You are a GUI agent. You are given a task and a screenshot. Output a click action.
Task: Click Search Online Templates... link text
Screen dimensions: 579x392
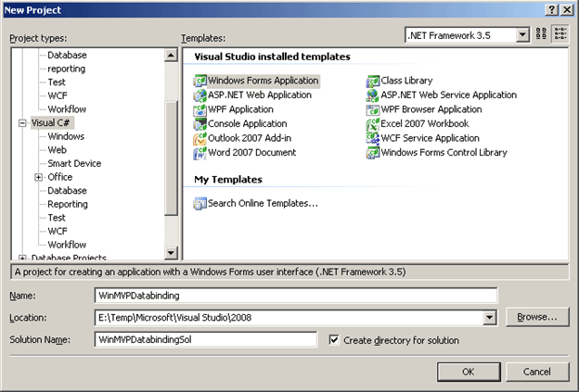(263, 204)
